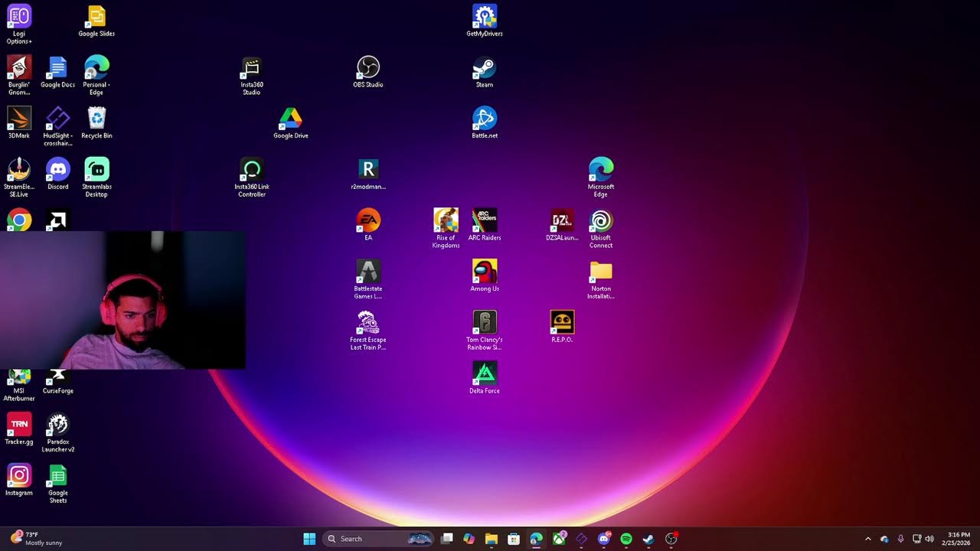Select the Microsoft Edge desktop icon

(x=601, y=178)
